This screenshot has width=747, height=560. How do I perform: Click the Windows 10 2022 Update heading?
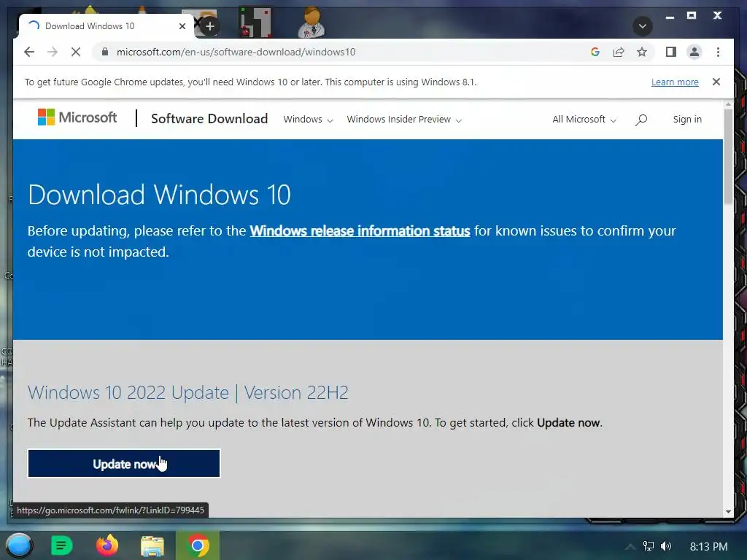tap(187, 393)
